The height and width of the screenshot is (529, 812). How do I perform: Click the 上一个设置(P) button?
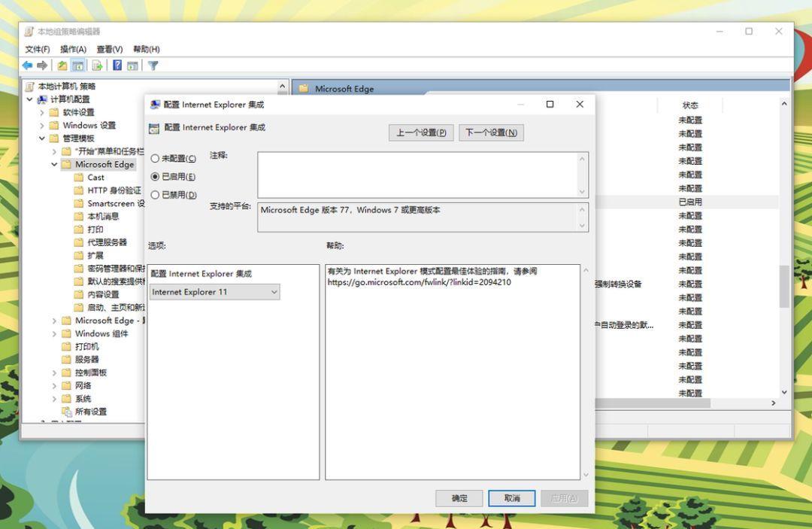tap(422, 132)
